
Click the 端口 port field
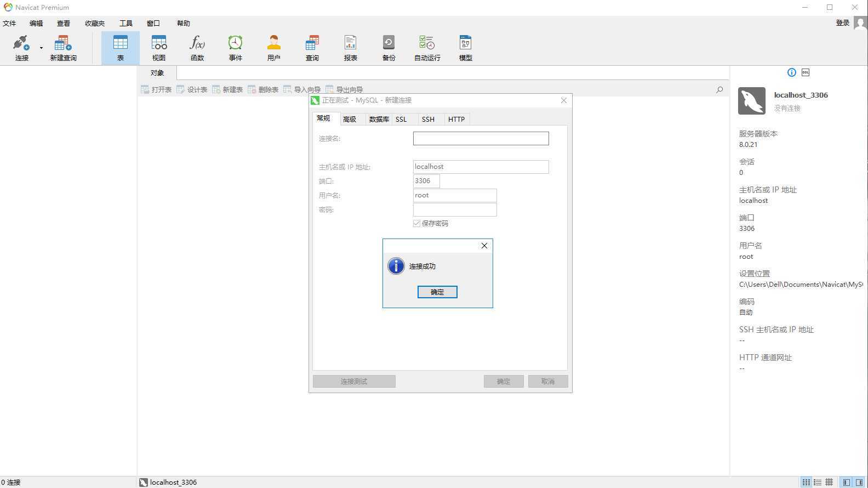[426, 181]
